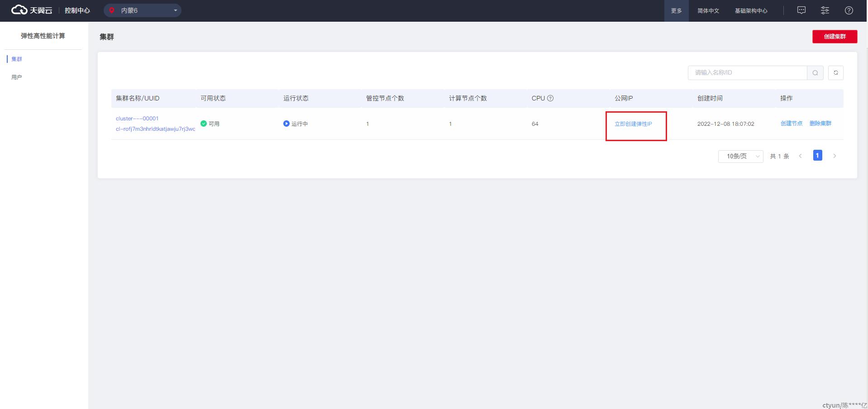
Task: Refresh the cluster list
Action: tap(836, 73)
